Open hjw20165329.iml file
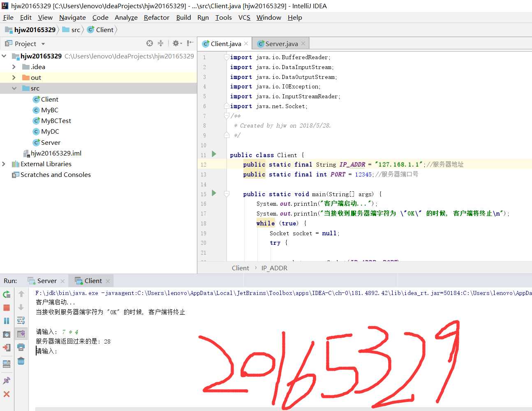This screenshot has width=532, height=411. [x=56, y=153]
